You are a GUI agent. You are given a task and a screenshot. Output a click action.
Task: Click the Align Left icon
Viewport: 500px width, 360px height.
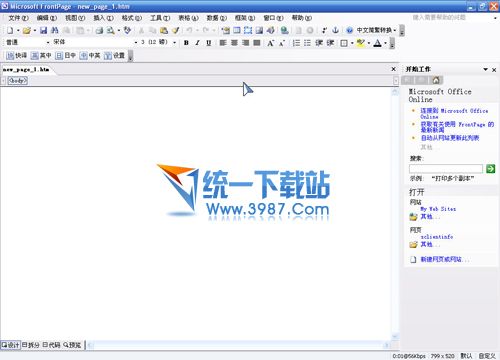coord(223,43)
